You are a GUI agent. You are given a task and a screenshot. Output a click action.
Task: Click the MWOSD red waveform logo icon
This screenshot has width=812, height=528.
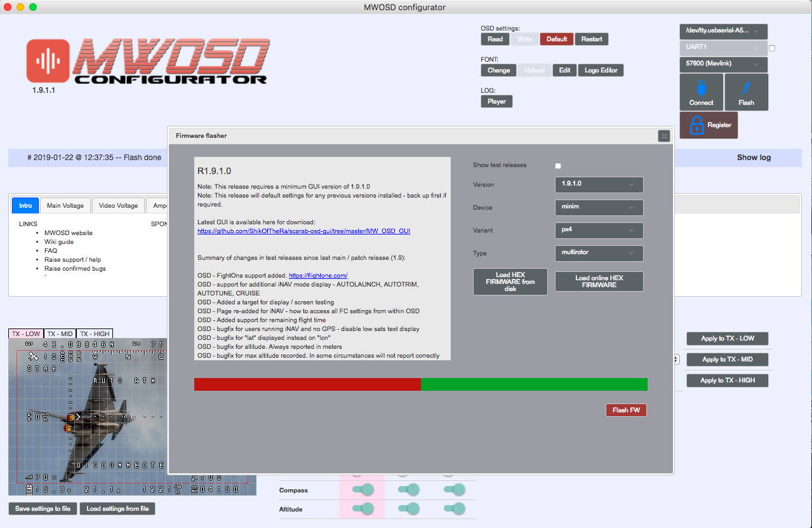48,61
